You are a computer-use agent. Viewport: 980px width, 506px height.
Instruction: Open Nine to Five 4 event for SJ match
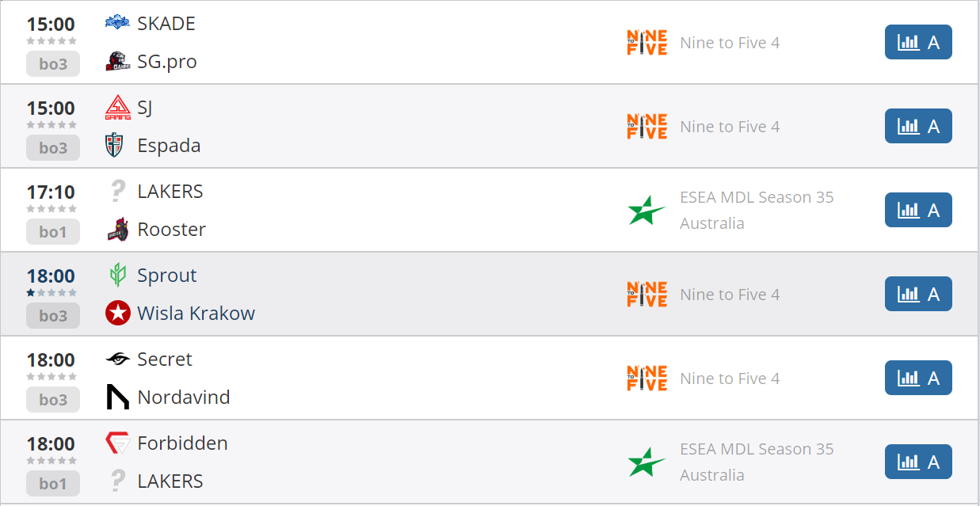[729, 127]
